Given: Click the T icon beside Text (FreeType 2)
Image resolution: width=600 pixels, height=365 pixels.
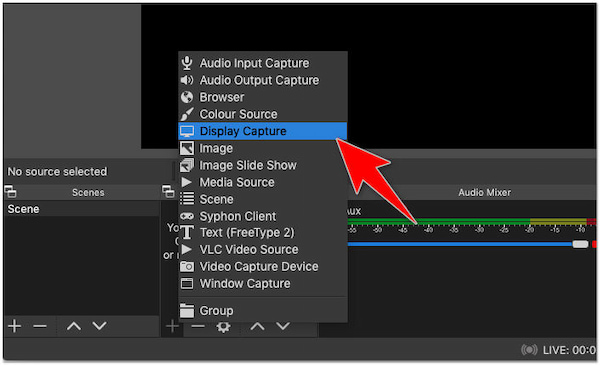Looking at the screenshot, I should pyautogui.click(x=187, y=233).
